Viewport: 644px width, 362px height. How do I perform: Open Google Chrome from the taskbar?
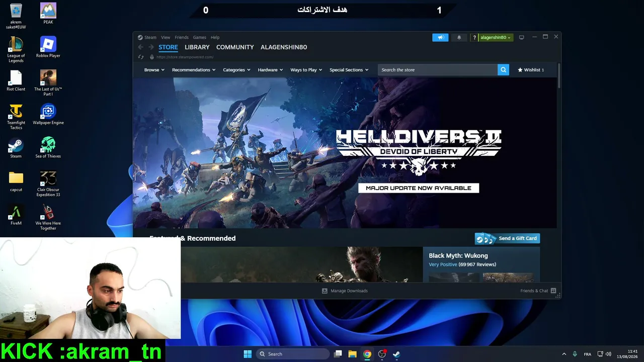(367, 354)
